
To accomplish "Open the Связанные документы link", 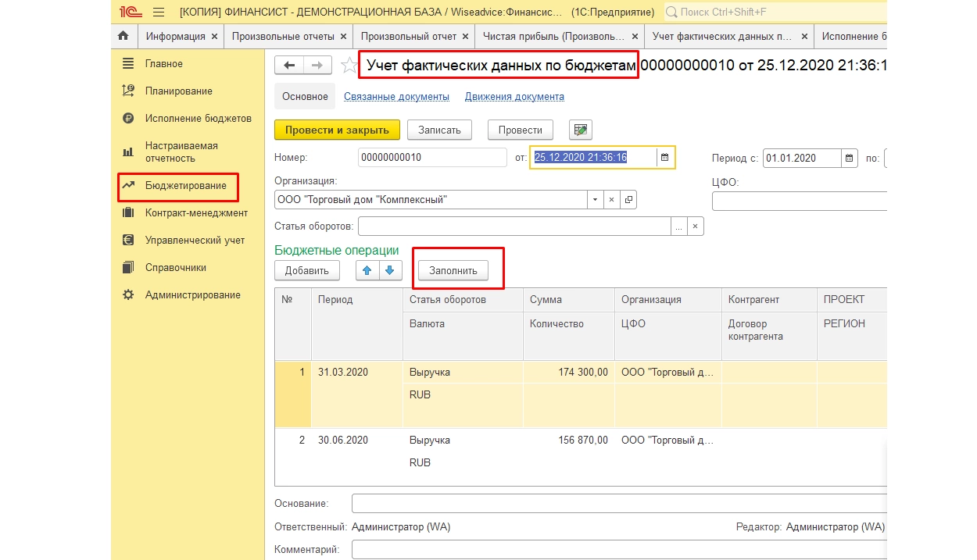I will (396, 97).
